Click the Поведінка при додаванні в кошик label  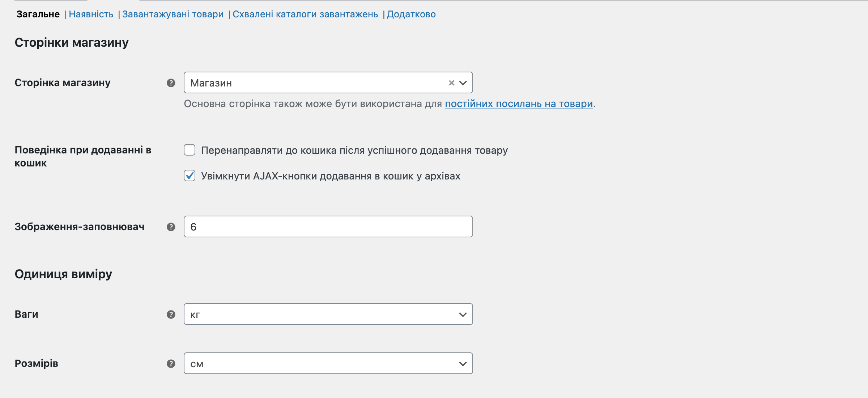point(83,156)
